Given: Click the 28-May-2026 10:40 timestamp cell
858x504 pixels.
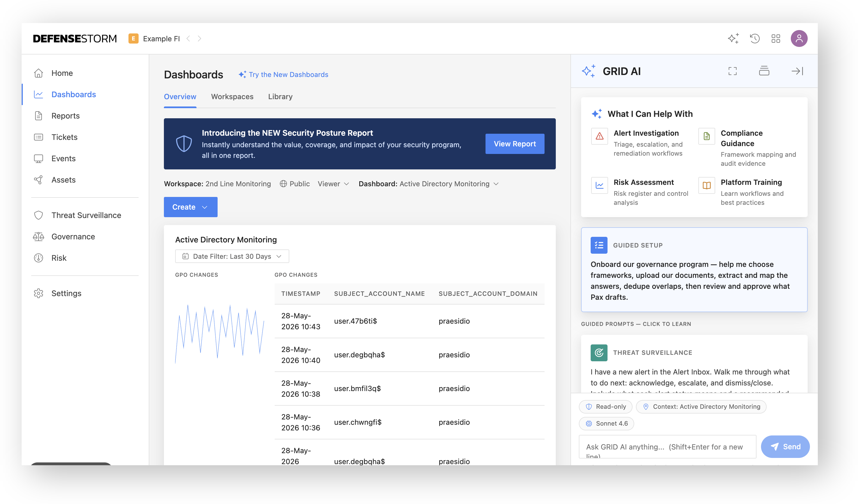Looking at the screenshot, I should point(301,355).
